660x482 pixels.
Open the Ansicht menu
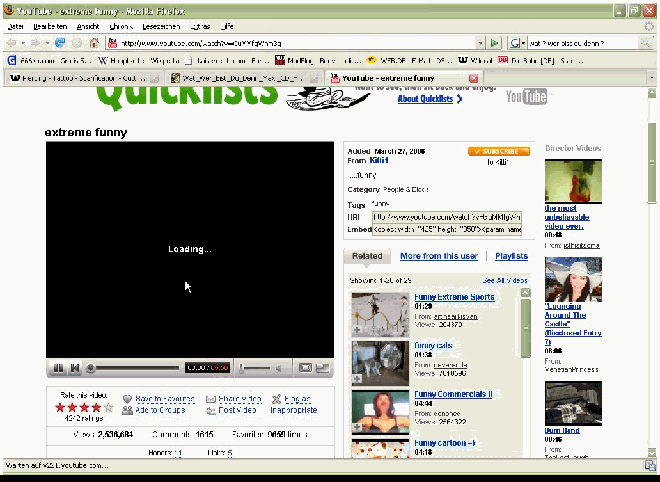click(x=88, y=26)
